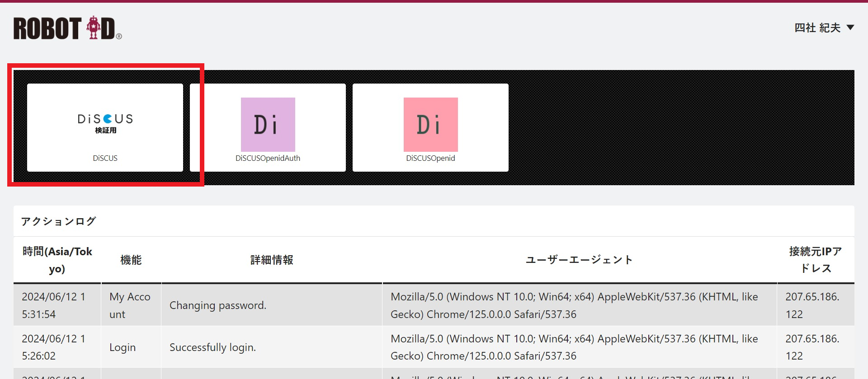Select the 2024/06/12 15:31:54 timestamp cell

pos(57,305)
